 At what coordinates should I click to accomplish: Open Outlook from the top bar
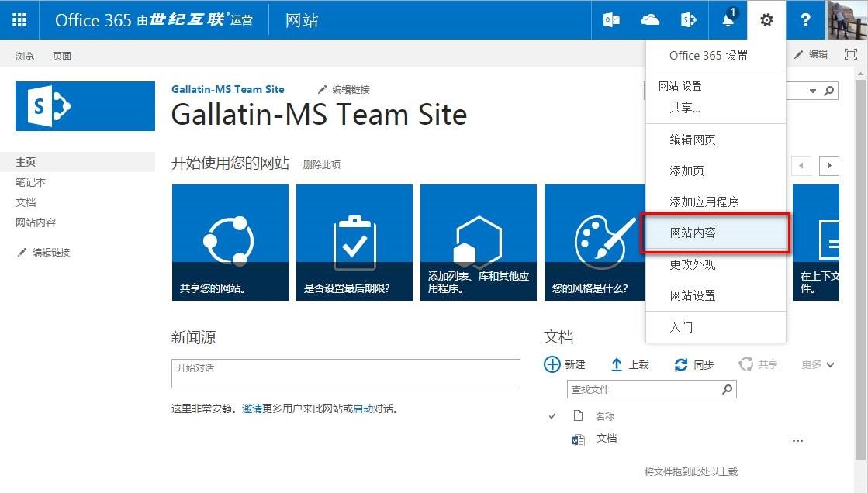pos(611,20)
